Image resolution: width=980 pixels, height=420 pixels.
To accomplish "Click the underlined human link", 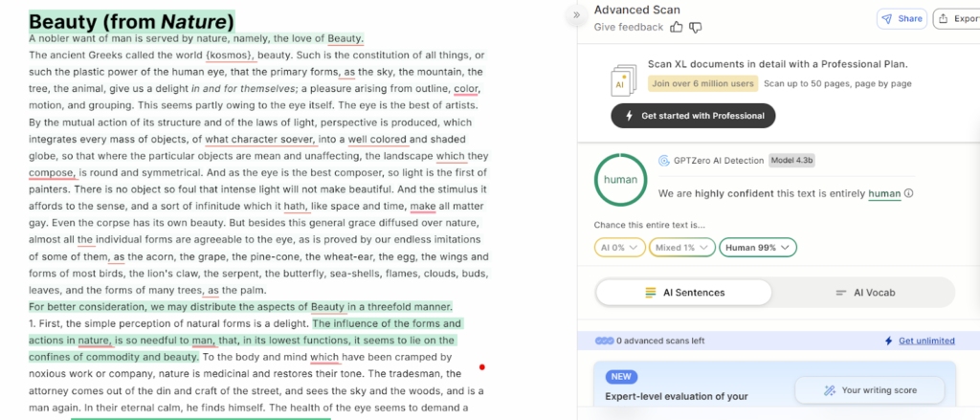I will (884, 194).
